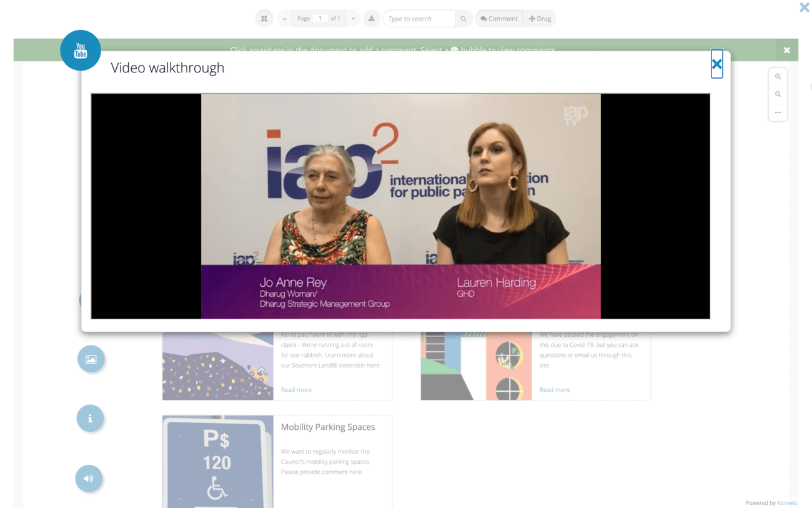This screenshot has width=812, height=508.
Task: Switch to Drag mode
Action: click(540, 19)
